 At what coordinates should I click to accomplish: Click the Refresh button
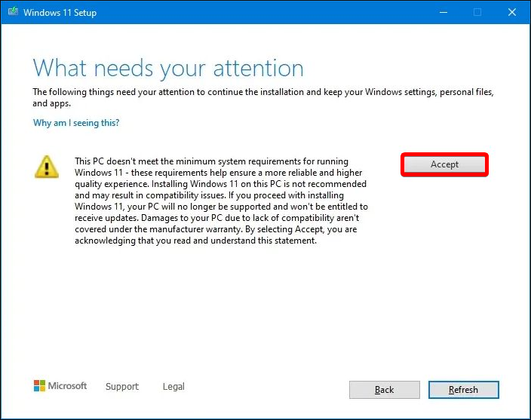pyautogui.click(x=463, y=390)
